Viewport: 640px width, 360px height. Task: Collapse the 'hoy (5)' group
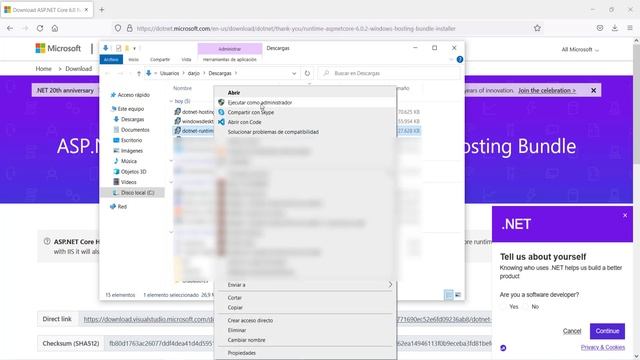(171, 101)
